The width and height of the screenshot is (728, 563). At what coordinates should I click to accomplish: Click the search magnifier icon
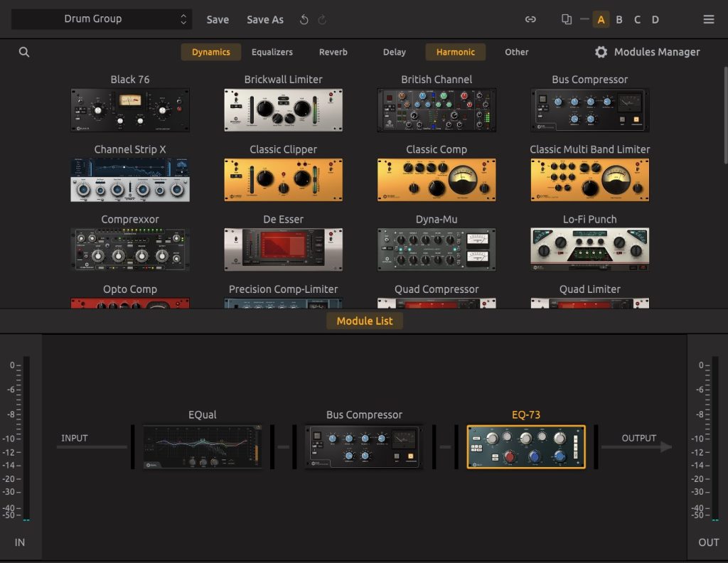[24, 52]
